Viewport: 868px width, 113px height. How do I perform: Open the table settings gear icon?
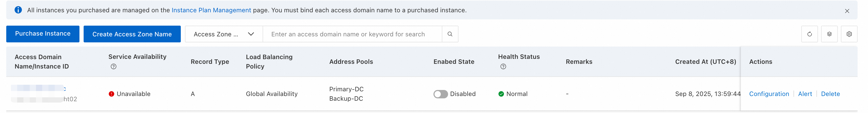click(849, 34)
